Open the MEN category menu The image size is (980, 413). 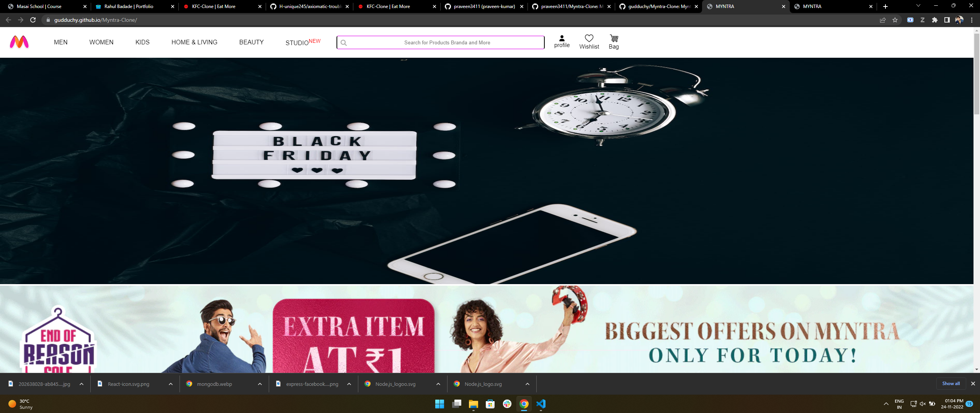tap(60, 42)
